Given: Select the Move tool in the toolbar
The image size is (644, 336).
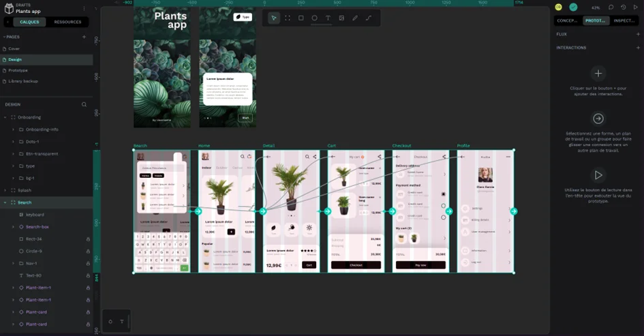Looking at the screenshot, I should coord(273,18).
